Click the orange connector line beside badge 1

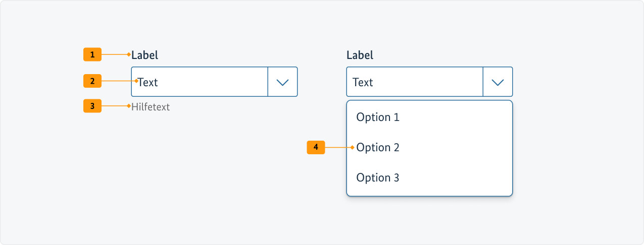[x=114, y=54]
